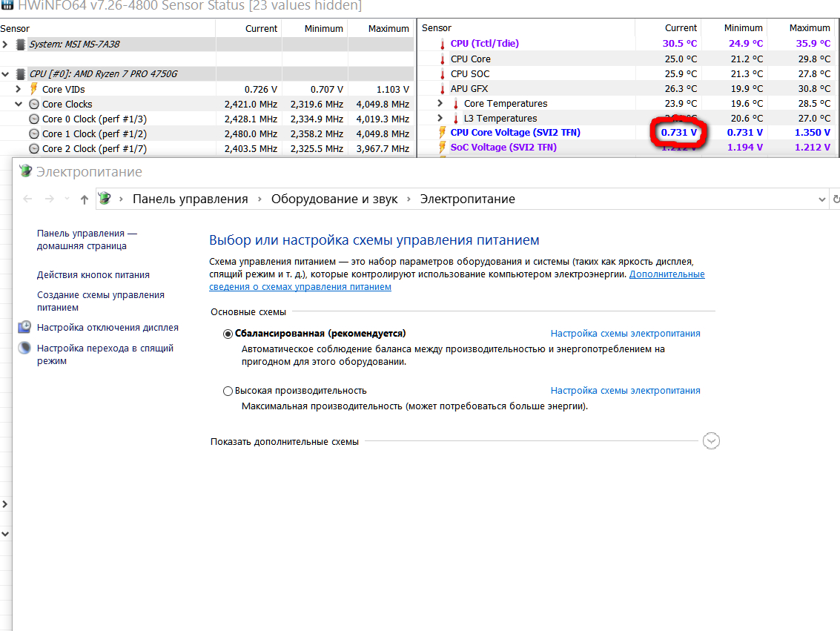Image resolution: width=840 pixels, height=631 pixels.
Task: Click the CPU Core thermometer icon
Action: (443, 59)
